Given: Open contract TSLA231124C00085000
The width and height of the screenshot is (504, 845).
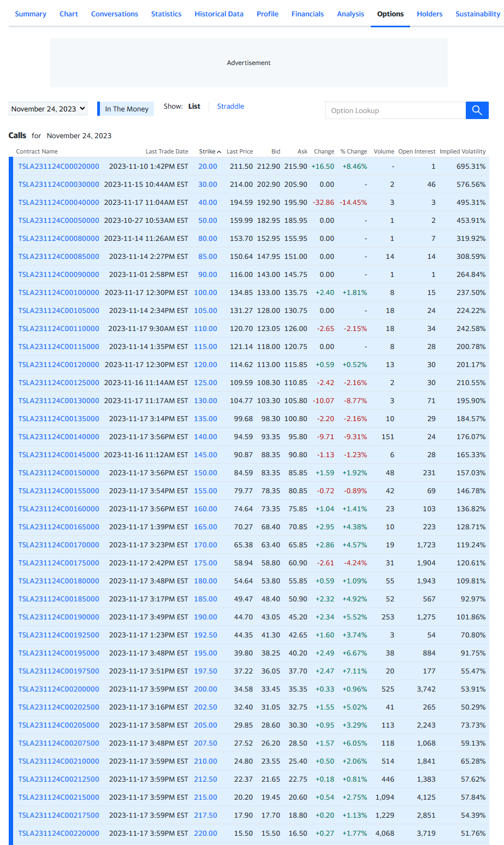Looking at the screenshot, I should coord(59,256).
